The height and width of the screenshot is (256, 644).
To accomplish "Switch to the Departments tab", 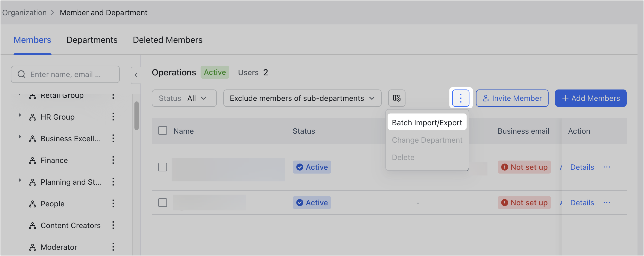I will click(x=92, y=40).
